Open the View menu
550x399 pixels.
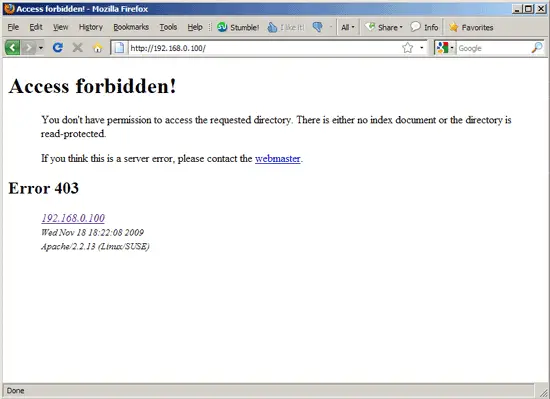pos(60,27)
